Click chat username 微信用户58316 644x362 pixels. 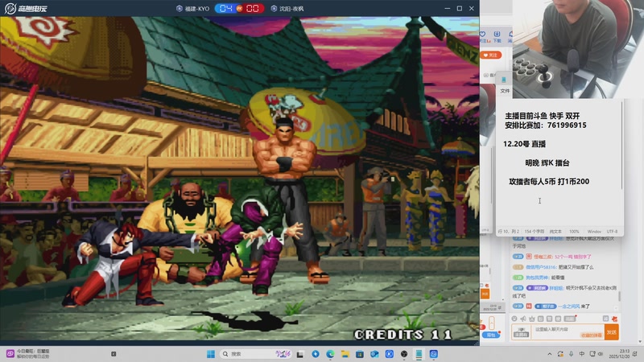[540, 267]
